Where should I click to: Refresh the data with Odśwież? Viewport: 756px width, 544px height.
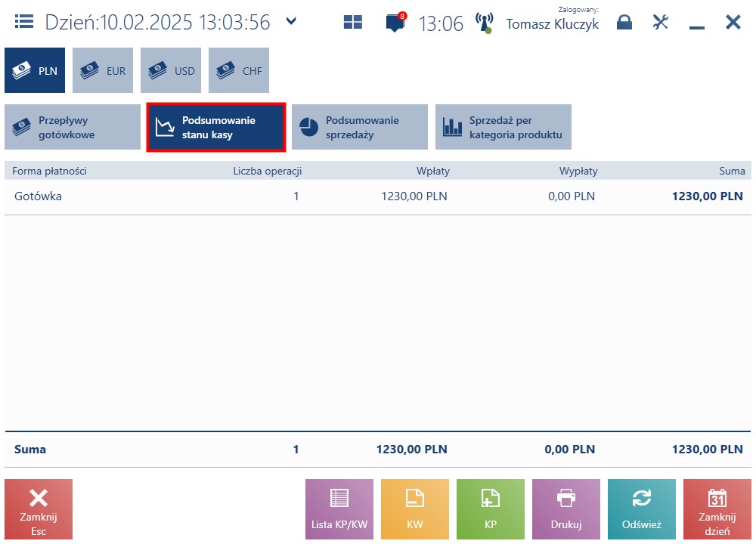(642, 509)
